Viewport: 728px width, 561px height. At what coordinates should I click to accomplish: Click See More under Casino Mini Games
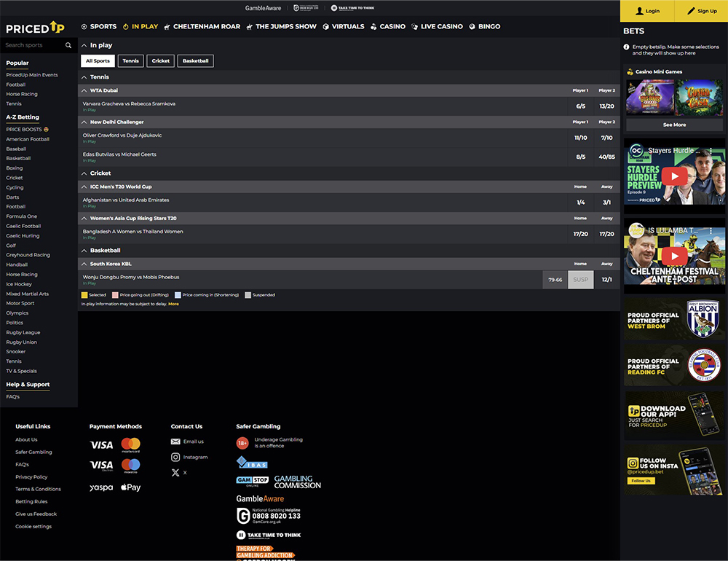674,125
